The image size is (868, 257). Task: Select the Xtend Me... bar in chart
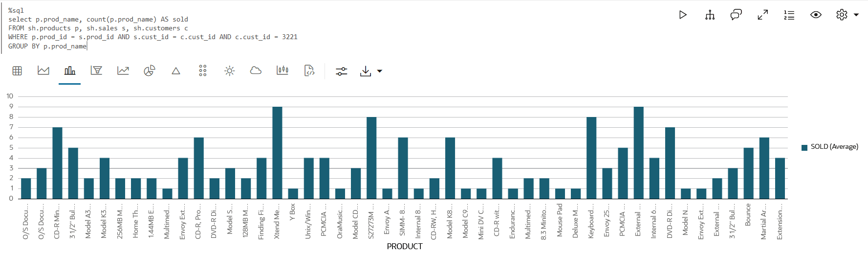click(277, 153)
